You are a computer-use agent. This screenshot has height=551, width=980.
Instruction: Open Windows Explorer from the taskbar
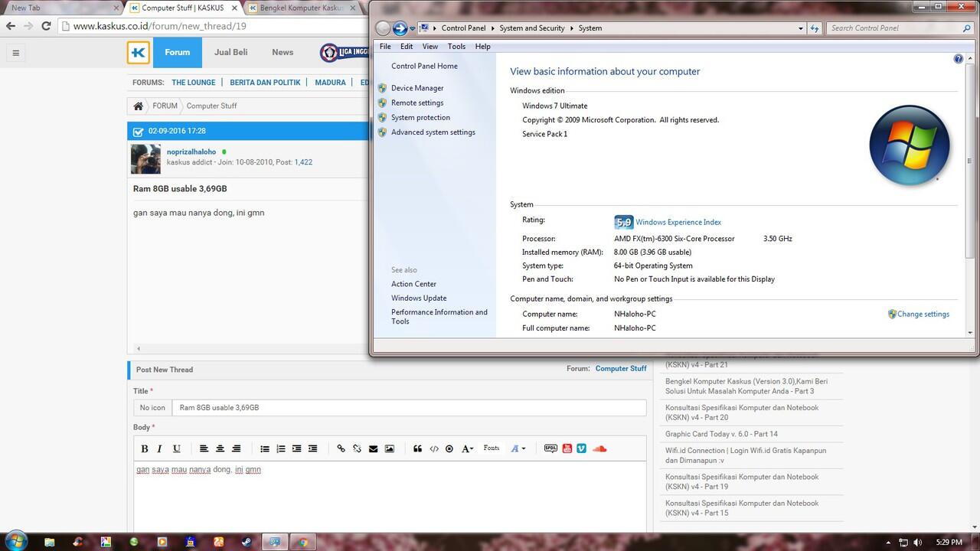click(49, 542)
